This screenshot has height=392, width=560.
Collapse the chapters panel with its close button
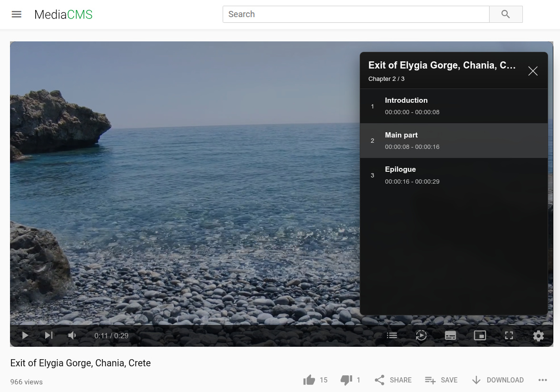click(532, 70)
